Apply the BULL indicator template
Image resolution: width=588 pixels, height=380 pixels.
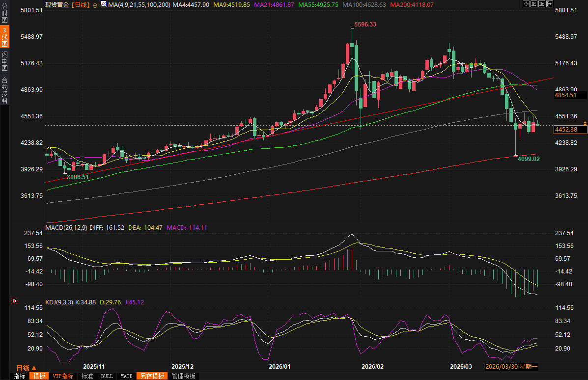(107, 376)
